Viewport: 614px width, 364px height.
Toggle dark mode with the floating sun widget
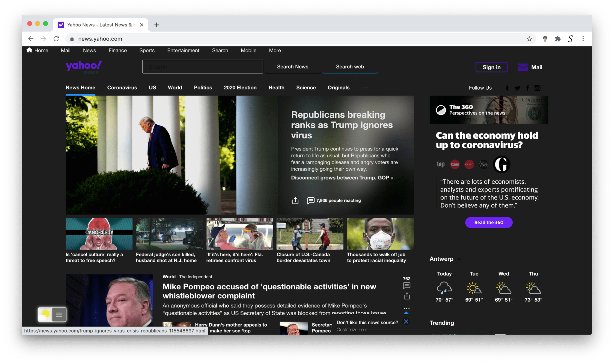45,315
